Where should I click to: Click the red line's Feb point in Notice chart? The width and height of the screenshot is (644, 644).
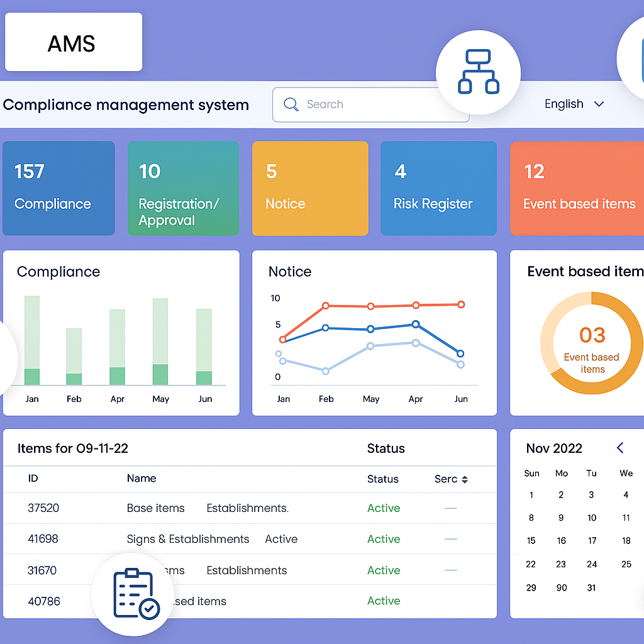coord(325,306)
